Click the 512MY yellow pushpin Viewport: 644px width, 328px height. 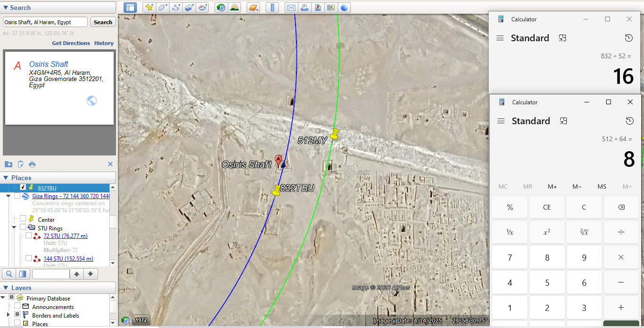click(x=335, y=134)
